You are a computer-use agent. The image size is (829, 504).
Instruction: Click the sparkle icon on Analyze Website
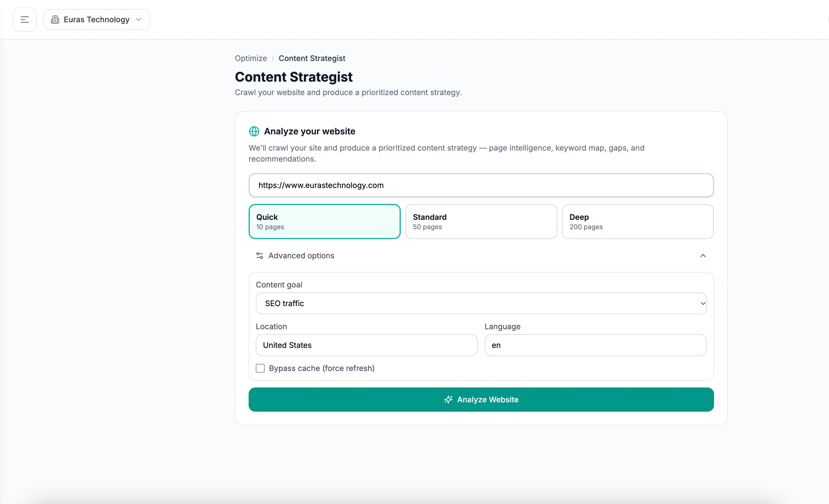[x=448, y=399]
